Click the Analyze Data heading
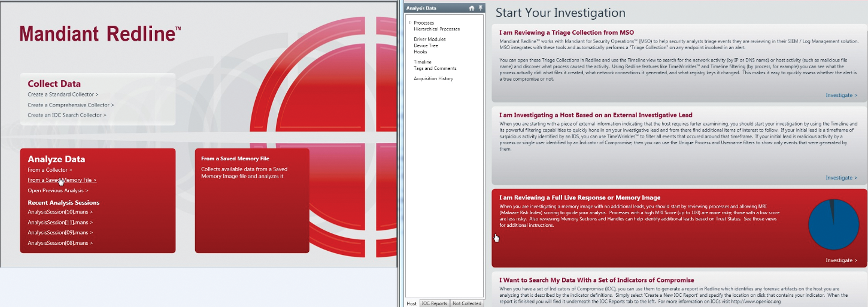 56,159
